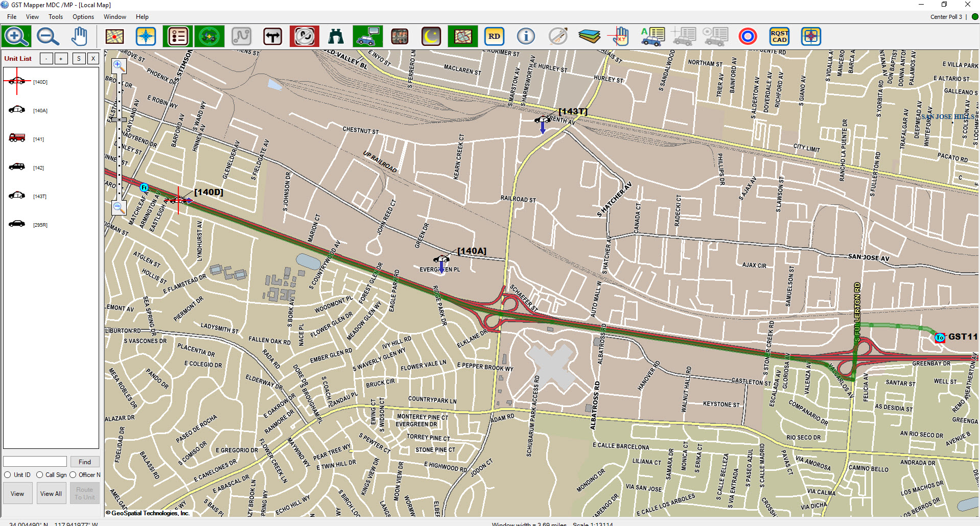
Task: Select fire truck unit 141 in list
Action: [17, 138]
